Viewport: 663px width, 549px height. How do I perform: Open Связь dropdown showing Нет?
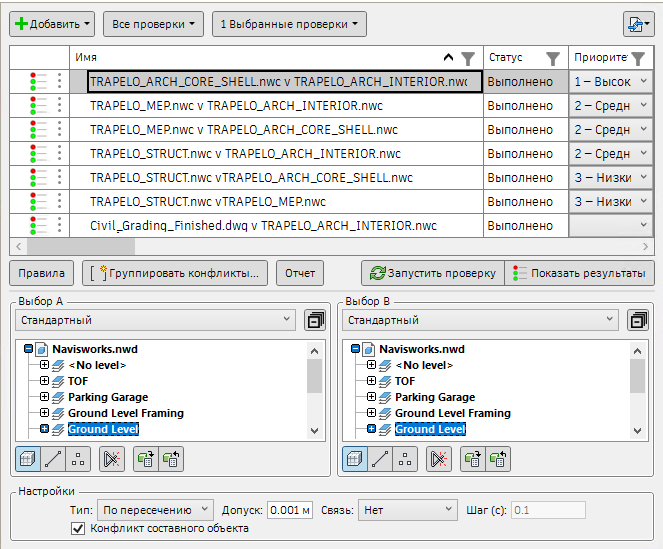(x=408, y=510)
